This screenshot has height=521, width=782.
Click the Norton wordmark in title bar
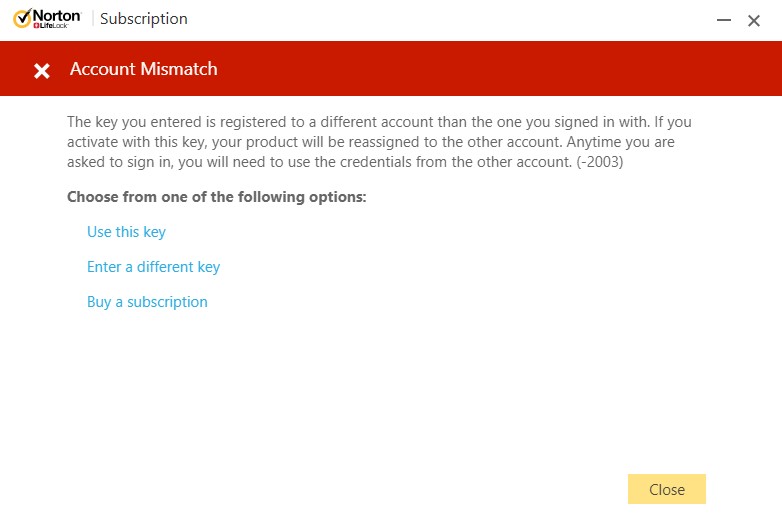pos(56,16)
